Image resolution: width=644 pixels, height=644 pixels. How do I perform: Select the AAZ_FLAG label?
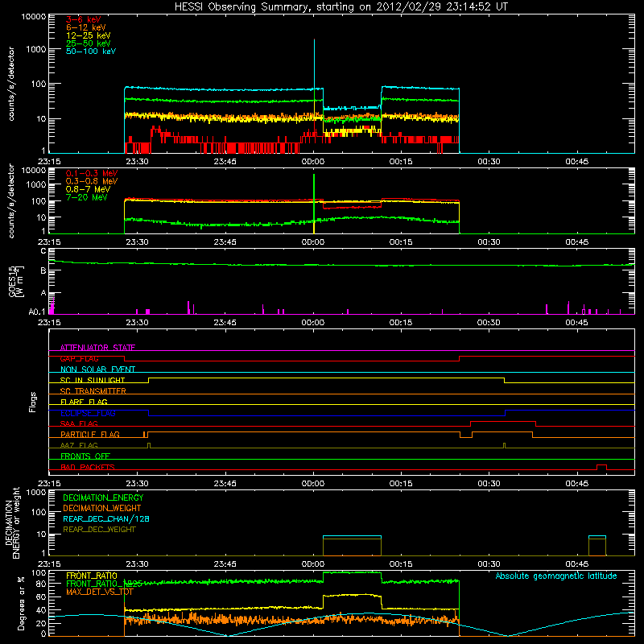tap(79, 445)
